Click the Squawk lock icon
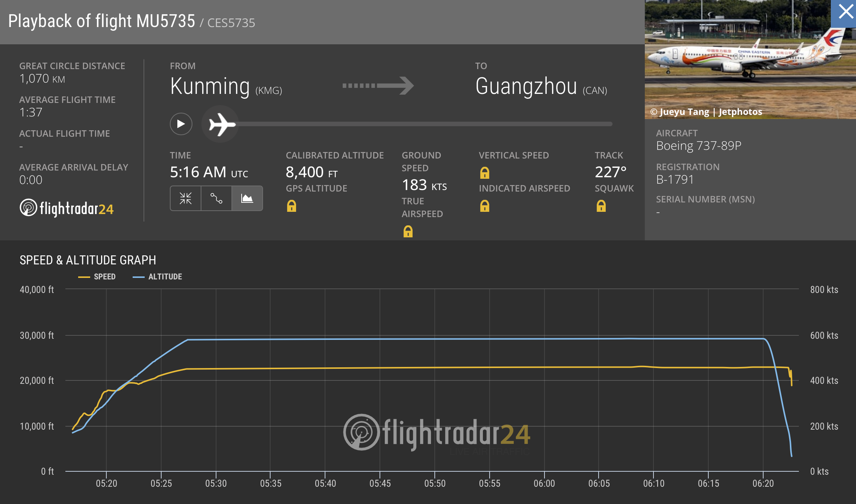Viewport: 856px width, 504px height. click(601, 206)
